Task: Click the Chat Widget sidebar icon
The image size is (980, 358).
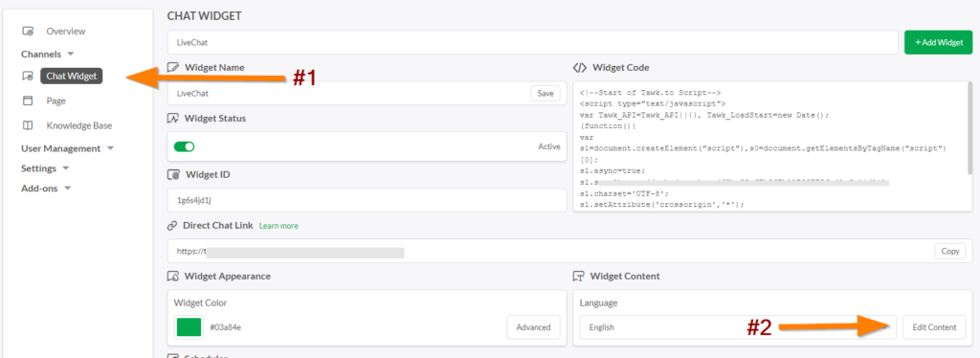Action: [28, 77]
